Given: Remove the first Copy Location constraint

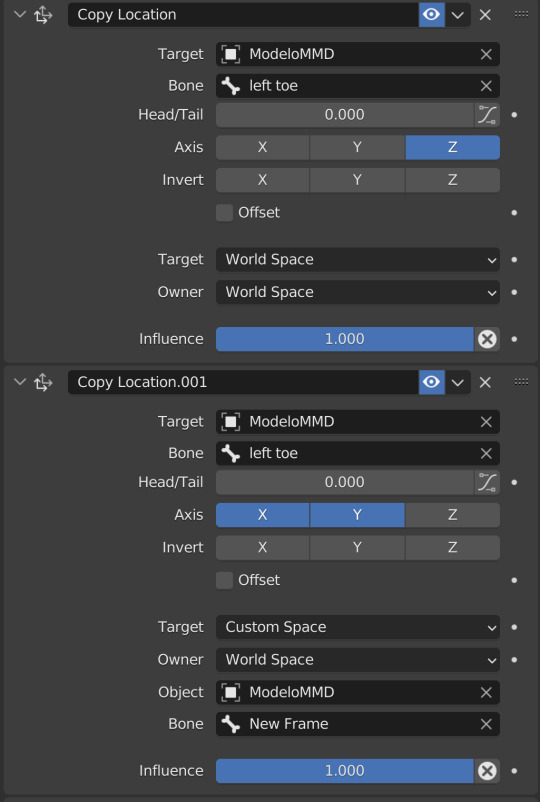Looking at the screenshot, I should pyautogui.click(x=485, y=15).
